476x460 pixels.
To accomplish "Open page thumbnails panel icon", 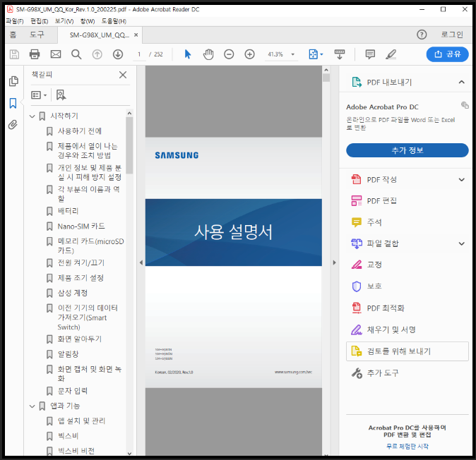I will pyautogui.click(x=13, y=81).
